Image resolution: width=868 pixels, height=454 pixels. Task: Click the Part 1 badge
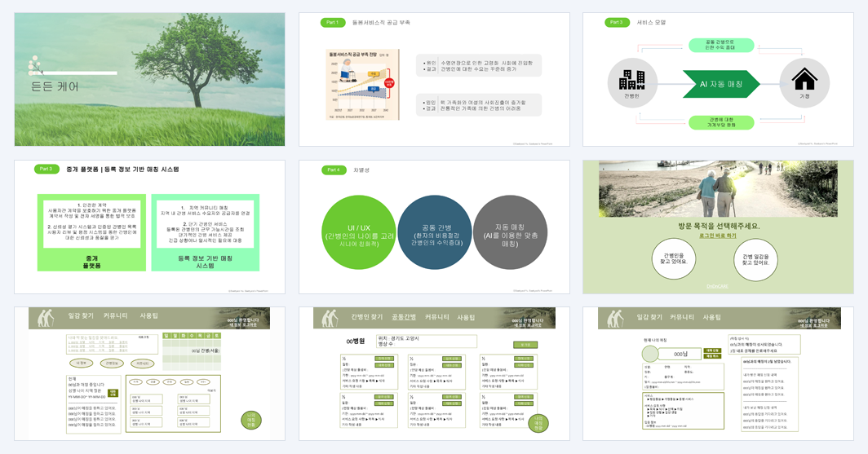click(x=333, y=23)
